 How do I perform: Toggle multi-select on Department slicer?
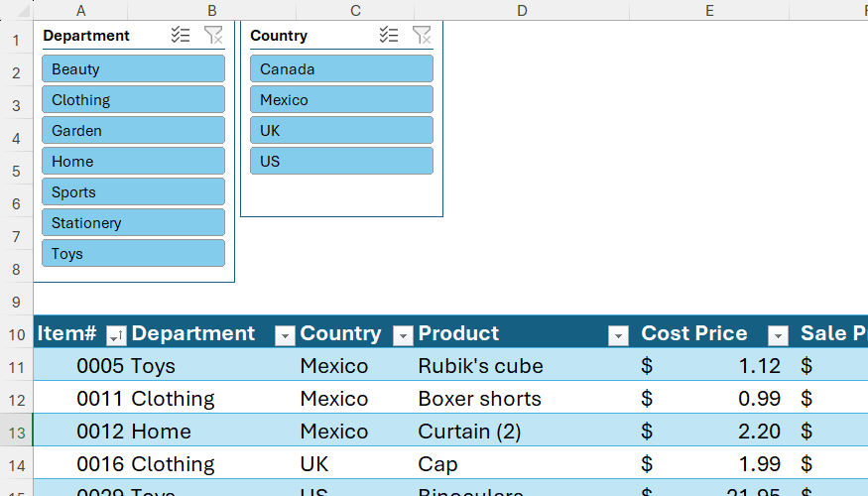[x=181, y=35]
